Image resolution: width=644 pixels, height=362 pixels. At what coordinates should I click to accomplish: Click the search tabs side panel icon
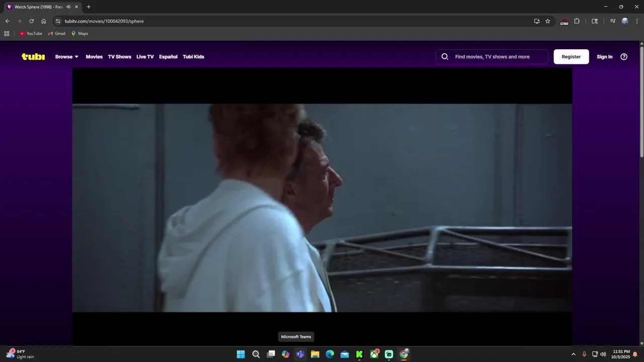595,21
